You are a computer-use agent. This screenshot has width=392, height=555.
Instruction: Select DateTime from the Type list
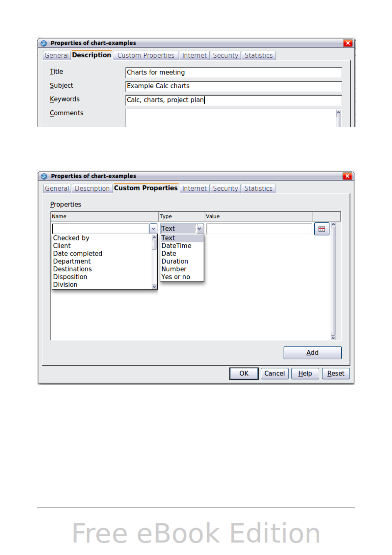[x=176, y=246]
